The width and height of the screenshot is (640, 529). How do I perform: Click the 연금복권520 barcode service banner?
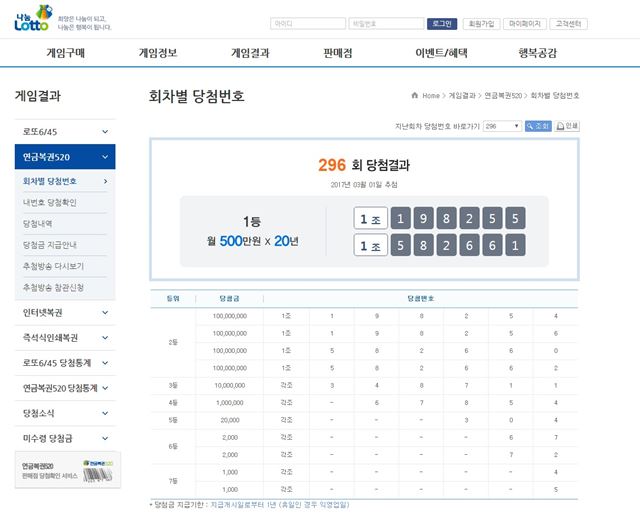click(68, 470)
